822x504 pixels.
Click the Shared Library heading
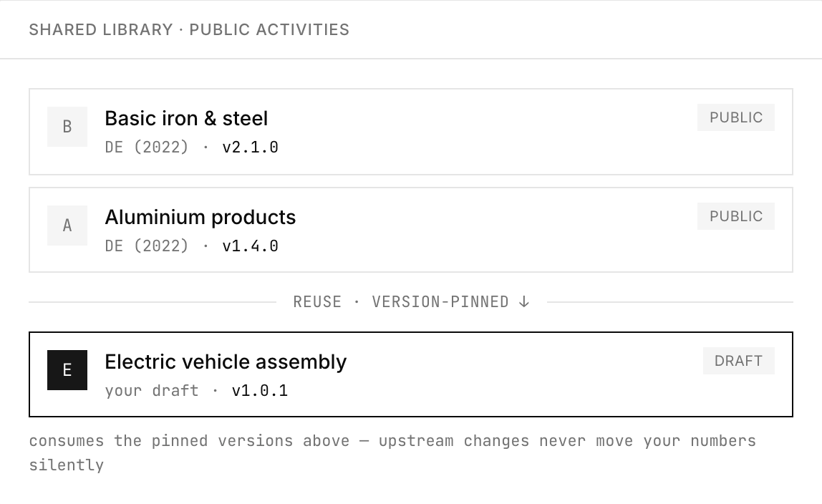[101, 29]
